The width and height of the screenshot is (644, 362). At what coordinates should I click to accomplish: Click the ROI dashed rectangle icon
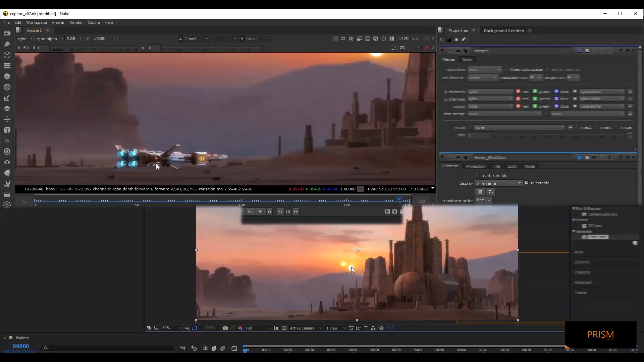(393, 48)
